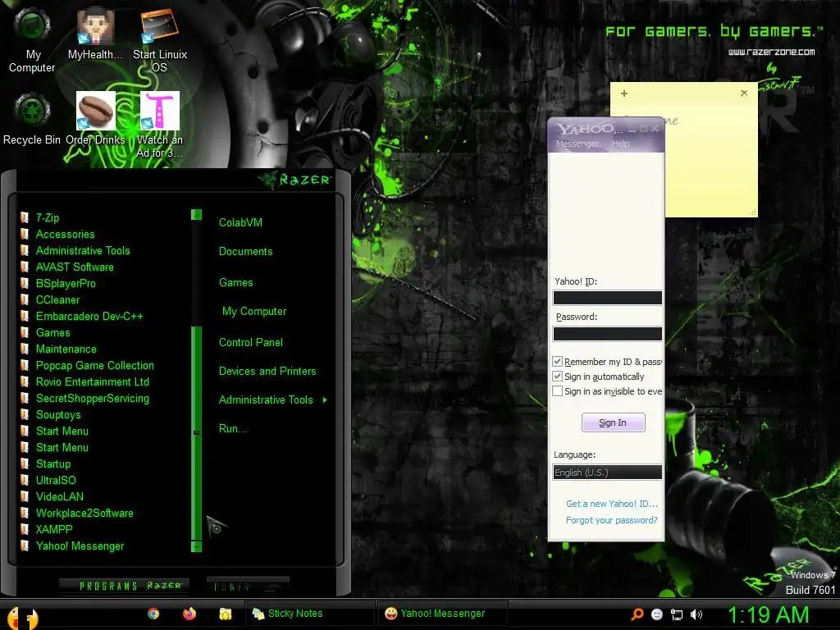Enable Sign in as invisible to everyone
Viewport: 840px width, 630px height.
tap(557, 391)
